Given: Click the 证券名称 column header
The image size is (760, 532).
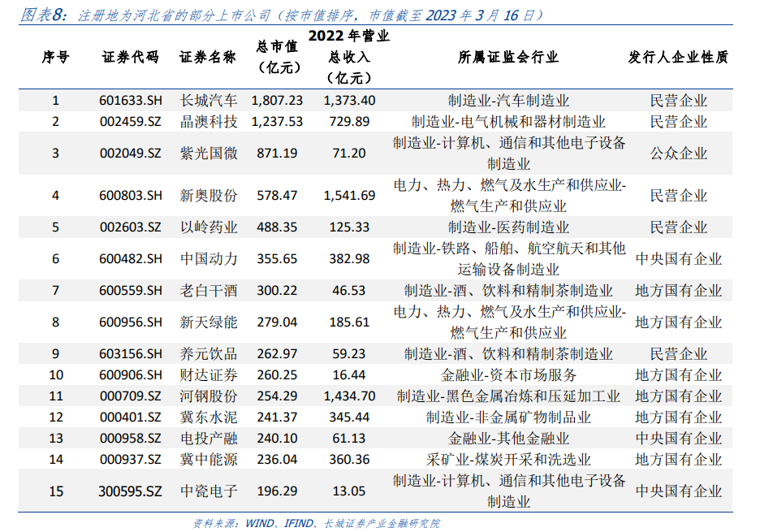Looking at the screenshot, I should pyautogui.click(x=208, y=57).
